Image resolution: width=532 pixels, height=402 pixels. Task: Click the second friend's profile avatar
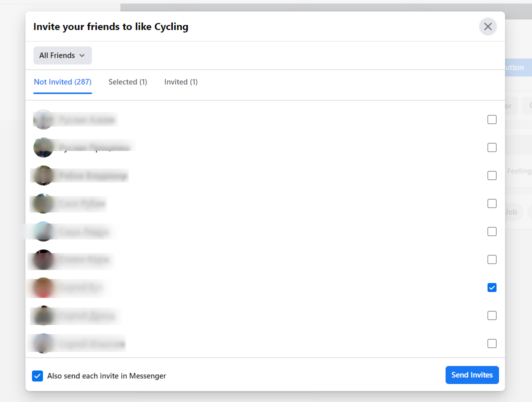click(x=43, y=147)
